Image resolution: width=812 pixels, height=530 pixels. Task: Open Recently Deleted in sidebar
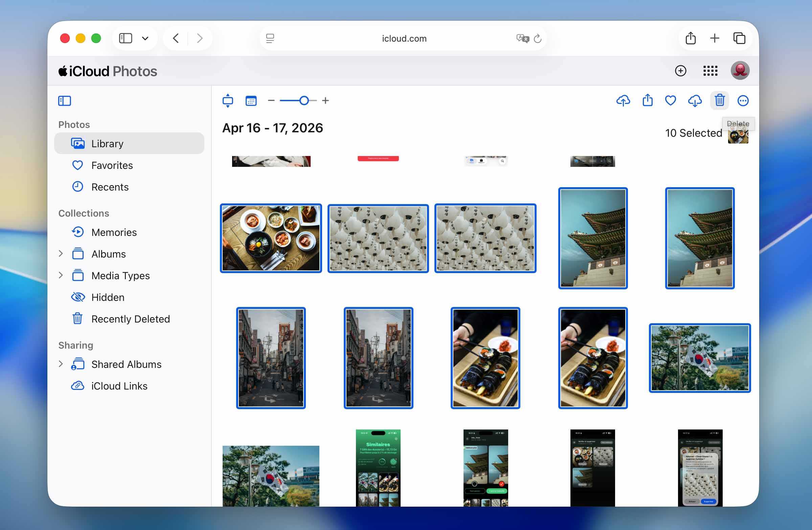[129, 319]
